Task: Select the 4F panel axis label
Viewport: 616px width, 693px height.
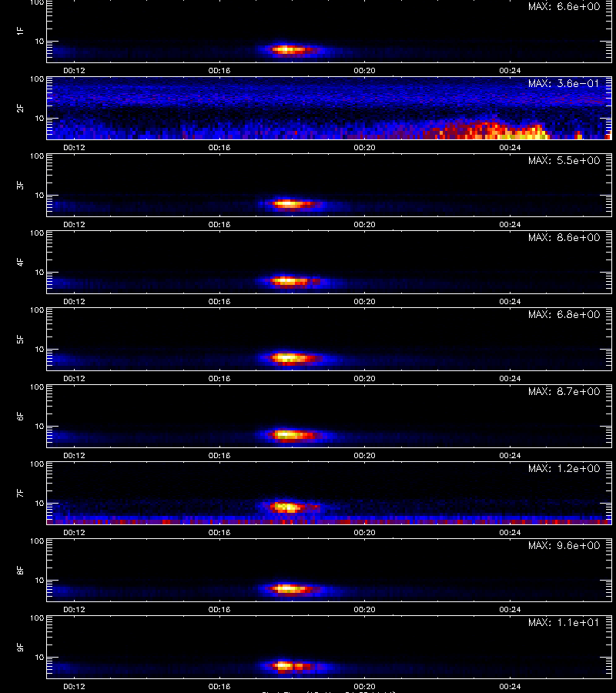Action: tap(20, 262)
